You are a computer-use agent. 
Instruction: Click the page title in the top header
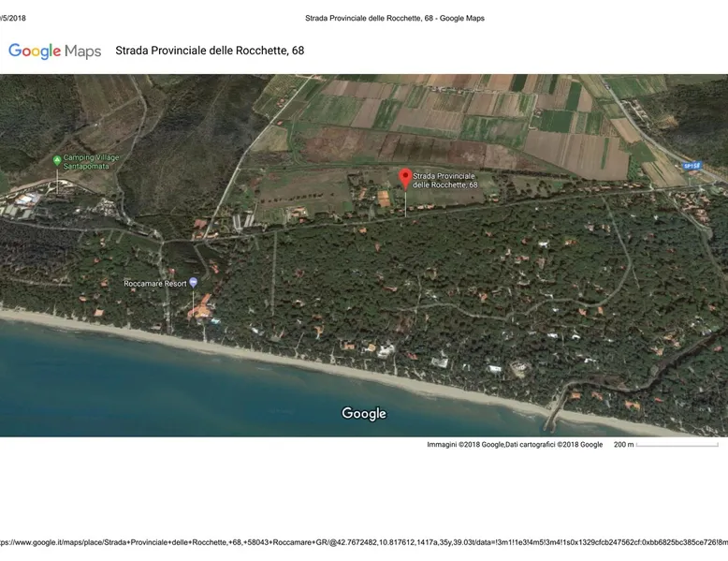tap(394, 18)
